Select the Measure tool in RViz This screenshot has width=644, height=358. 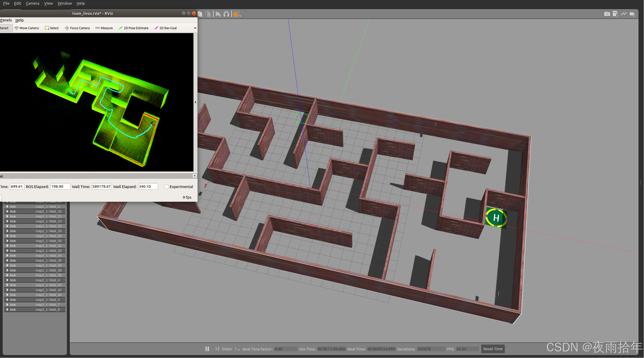click(x=104, y=28)
